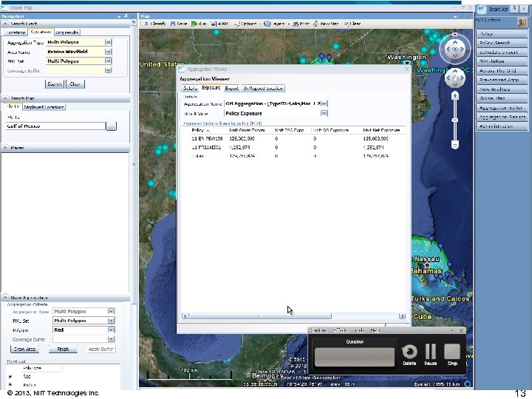Image resolution: width=532 pixels, height=399 pixels.
Task: Click the Draw Area button
Action: pyautogui.click(x=24, y=349)
